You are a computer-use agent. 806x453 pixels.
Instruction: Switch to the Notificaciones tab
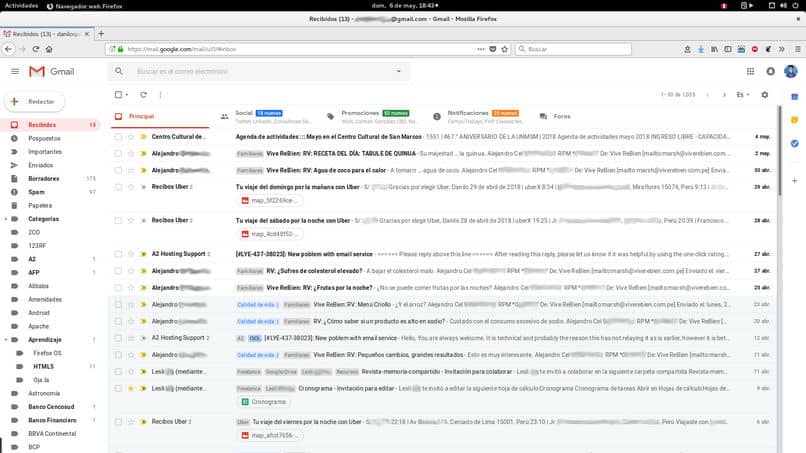click(478, 117)
